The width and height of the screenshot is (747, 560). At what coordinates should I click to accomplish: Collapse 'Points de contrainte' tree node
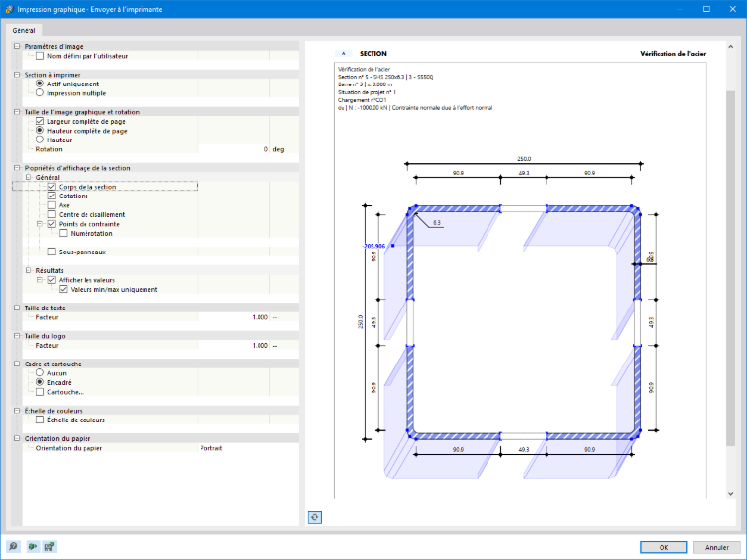(x=40, y=224)
